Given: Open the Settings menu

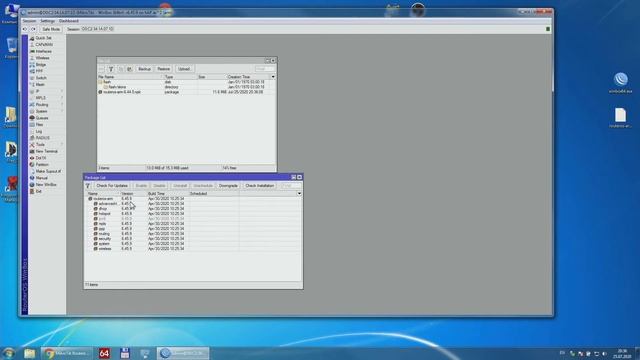Looking at the screenshot, I should (47, 21).
